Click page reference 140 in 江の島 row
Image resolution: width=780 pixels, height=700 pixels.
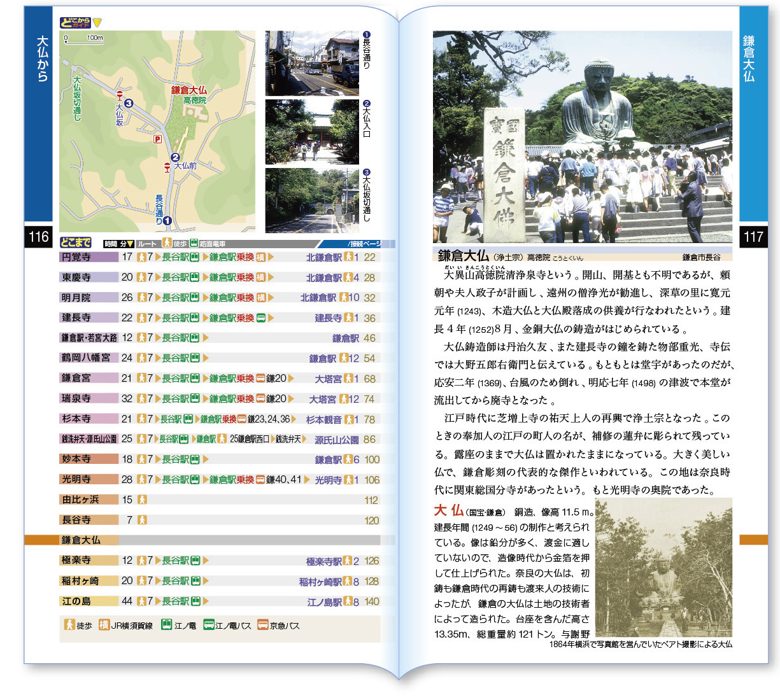pyautogui.click(x=371, y=601)
